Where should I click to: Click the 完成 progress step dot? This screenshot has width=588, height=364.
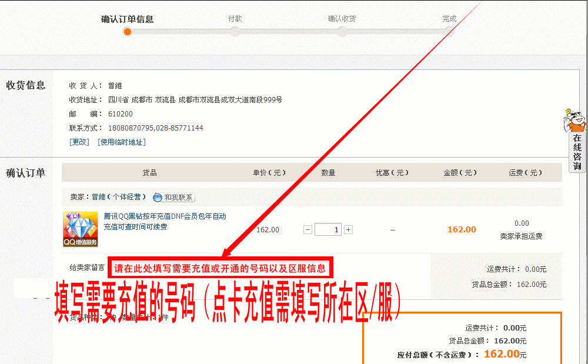[449, 32]
